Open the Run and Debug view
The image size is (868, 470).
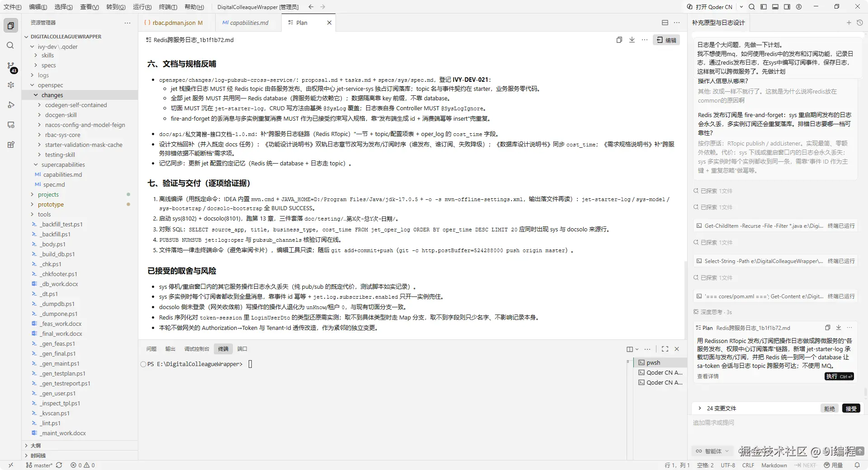pyautogui.click(x=11, y=105)
